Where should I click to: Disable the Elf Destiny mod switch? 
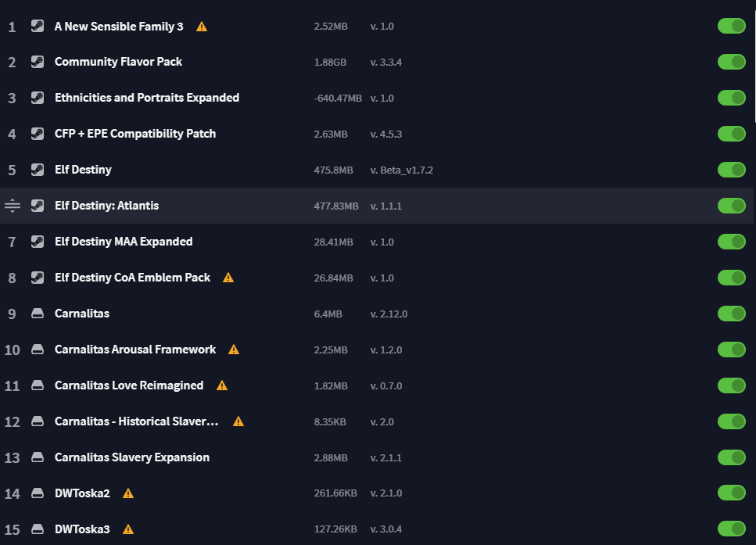(x=732, y=170)
